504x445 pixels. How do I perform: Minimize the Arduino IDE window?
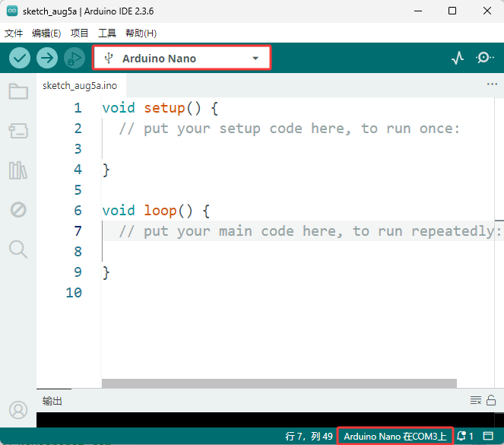(418, 11)
